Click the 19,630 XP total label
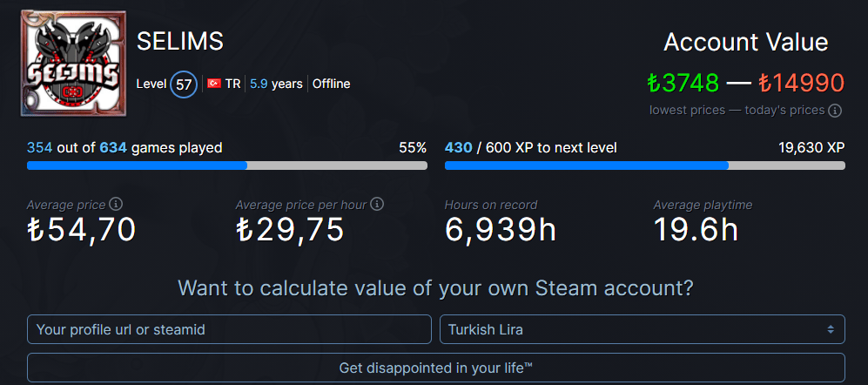 [811, 148]
